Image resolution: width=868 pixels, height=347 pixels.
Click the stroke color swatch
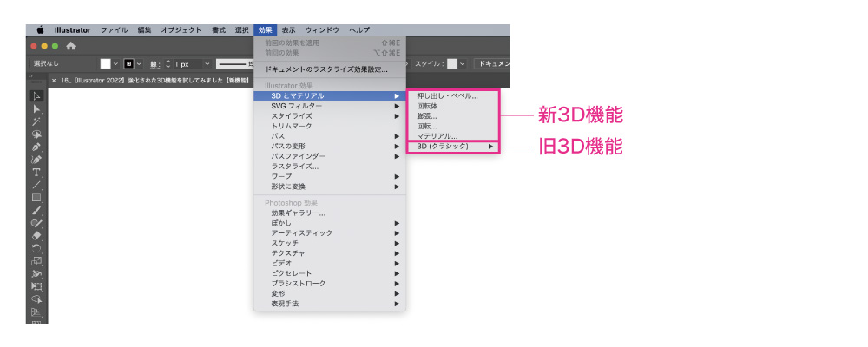click(128, 63)
